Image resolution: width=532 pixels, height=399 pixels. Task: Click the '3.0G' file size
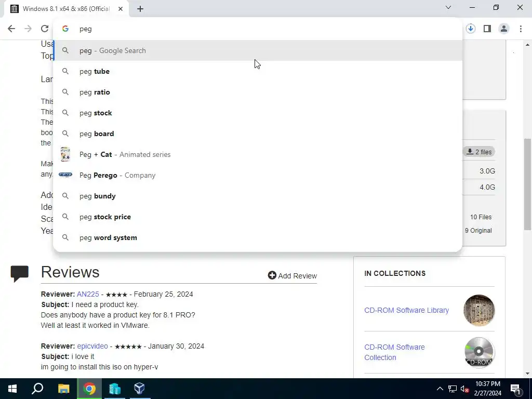point(487,171)
